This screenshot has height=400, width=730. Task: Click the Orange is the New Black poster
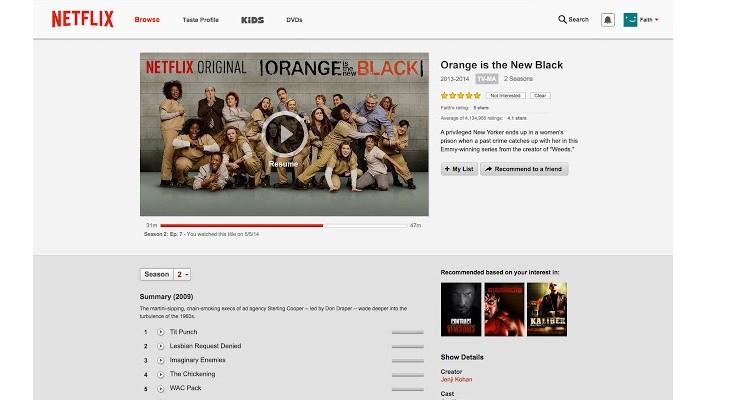pos(284,134)
